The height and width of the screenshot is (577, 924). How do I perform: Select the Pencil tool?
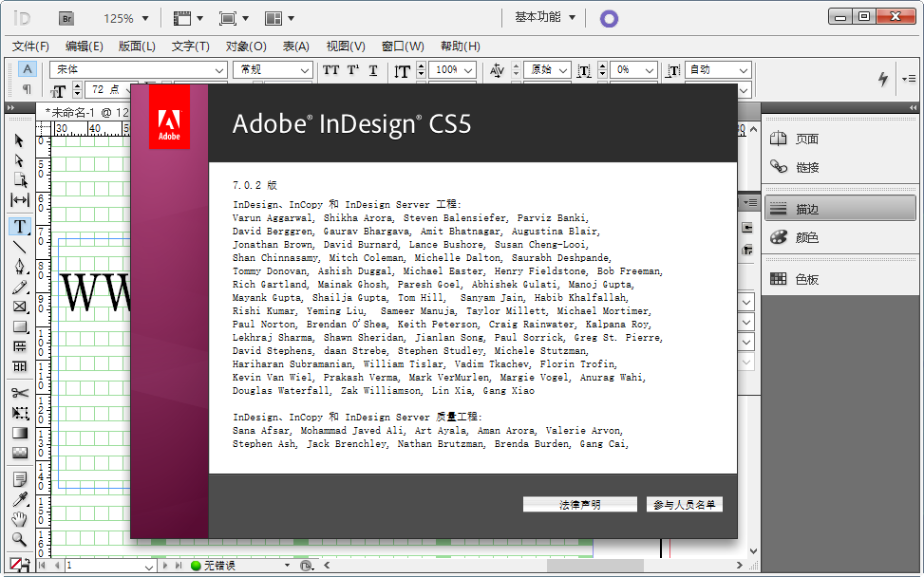[x=19, y=287]
